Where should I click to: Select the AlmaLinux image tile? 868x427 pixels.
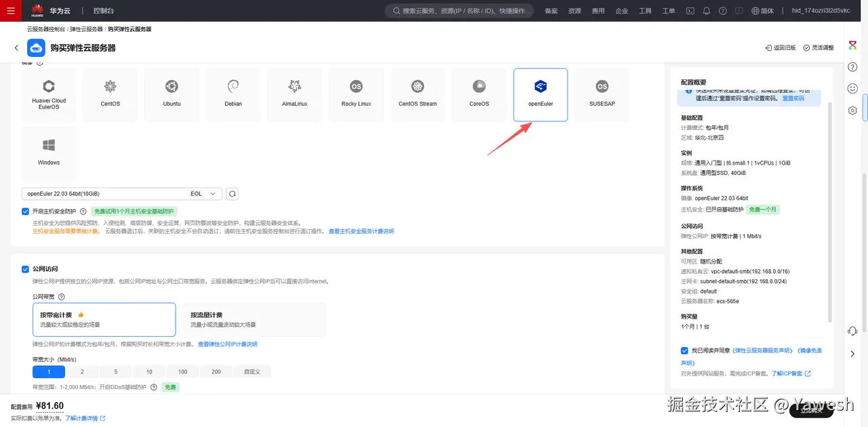[294, 95]
